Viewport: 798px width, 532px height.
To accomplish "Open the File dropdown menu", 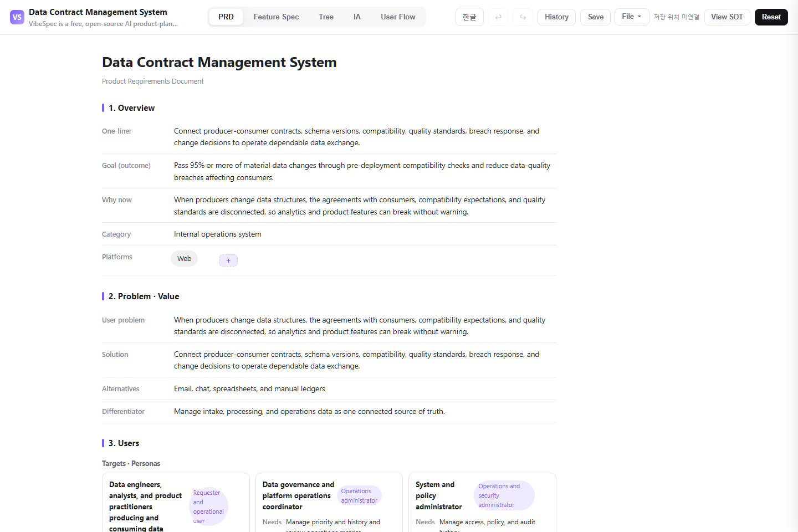I will tap(632, 17).
